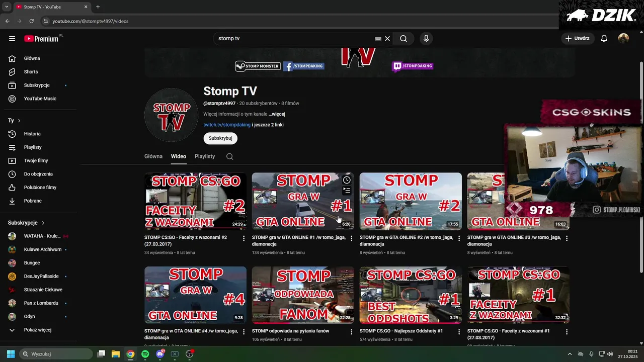Run search with the magnifier button
This screenshot has width=644, height=362.
pyautogui.click(x=404, y=39)
